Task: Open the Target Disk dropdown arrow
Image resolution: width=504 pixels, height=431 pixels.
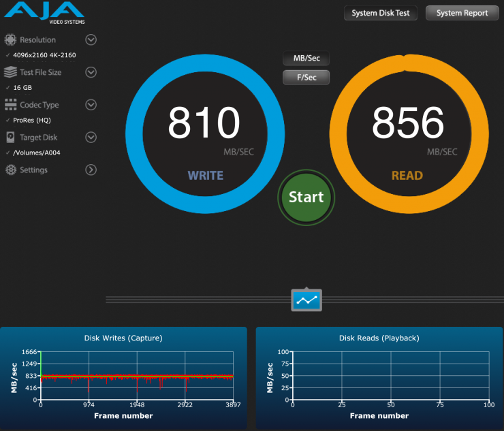Action: coord(91,138)
